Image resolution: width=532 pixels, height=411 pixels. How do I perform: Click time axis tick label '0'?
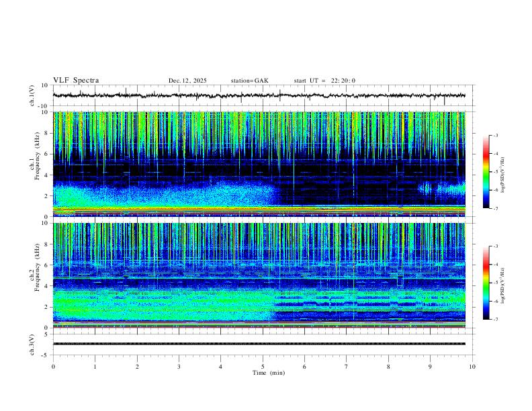tap(53, 367)
